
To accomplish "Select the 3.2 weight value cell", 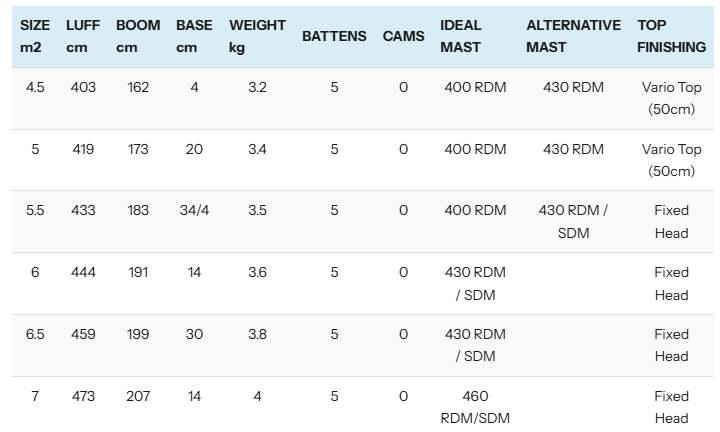I will (257, 88).
